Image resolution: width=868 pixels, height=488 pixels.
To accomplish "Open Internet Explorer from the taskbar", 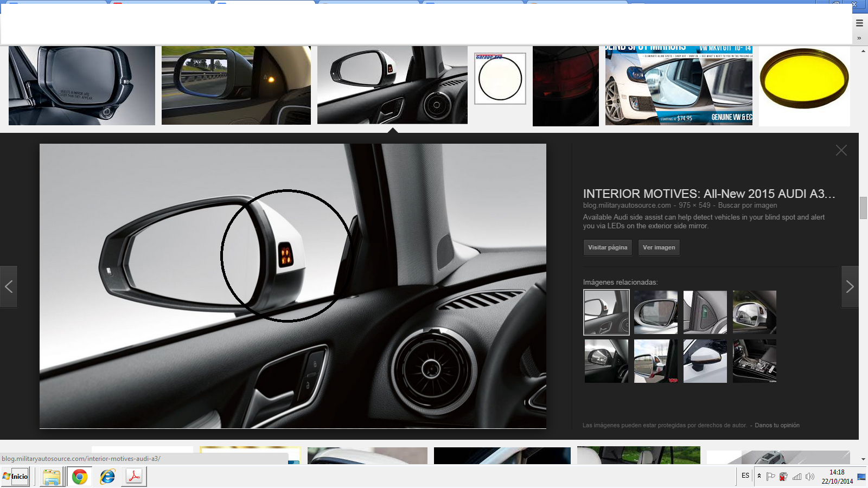I will pos(107,477).
